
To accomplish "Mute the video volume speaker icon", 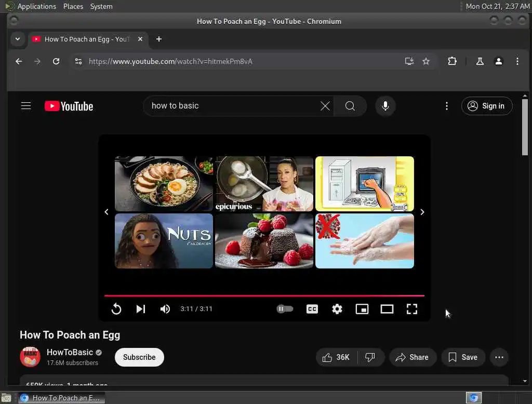I will tap(165, 308).
